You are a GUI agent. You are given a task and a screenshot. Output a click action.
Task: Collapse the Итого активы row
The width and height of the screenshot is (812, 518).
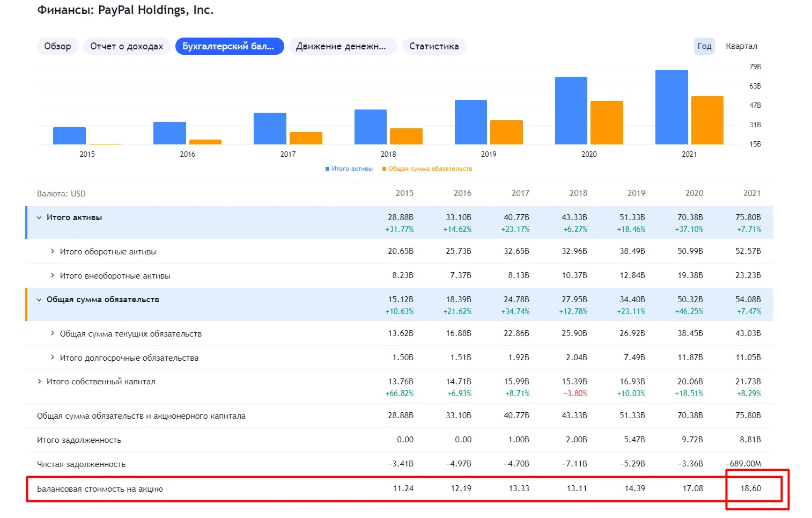[x=39, y=217]
